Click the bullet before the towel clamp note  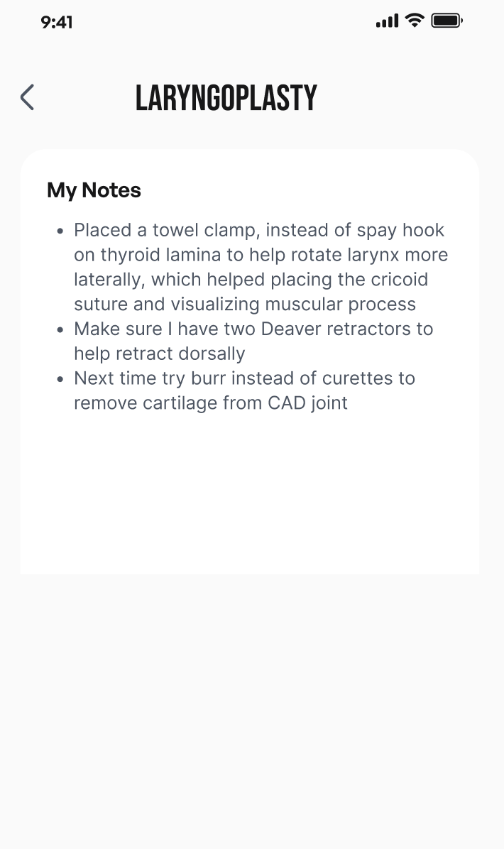pyautogui.click(x=60, y=231)
